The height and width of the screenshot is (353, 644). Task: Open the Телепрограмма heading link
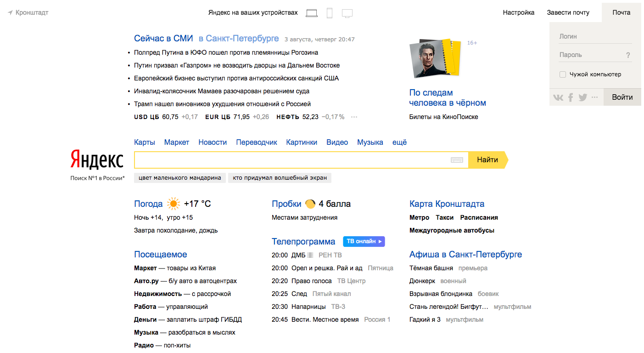click(303, 241)
